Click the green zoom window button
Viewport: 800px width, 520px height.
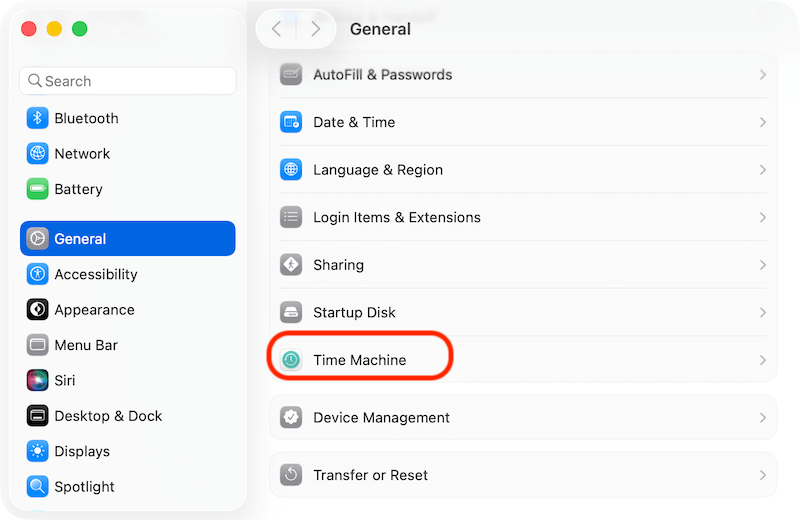click(80, 29)
